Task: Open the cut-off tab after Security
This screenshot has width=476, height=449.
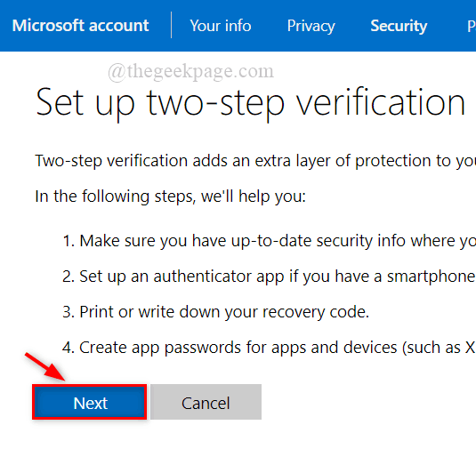Action: coord(472,26)
